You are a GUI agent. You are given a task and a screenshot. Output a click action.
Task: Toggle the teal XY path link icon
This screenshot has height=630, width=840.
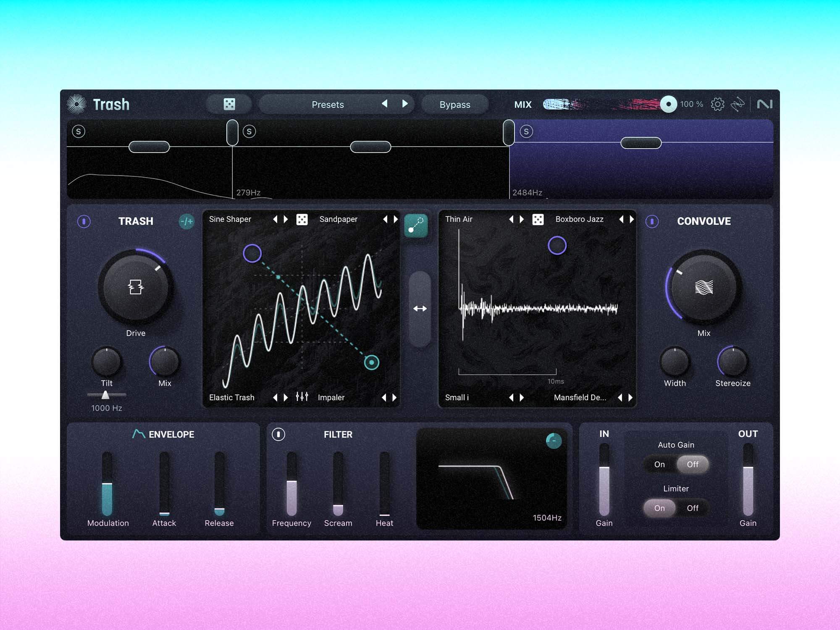(x=416, y=226)
